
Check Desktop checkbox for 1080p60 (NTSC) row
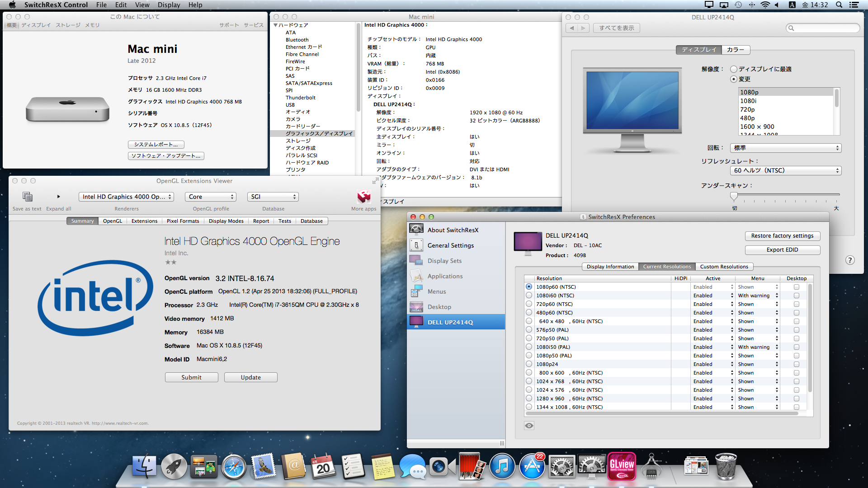tap(796, 287)
